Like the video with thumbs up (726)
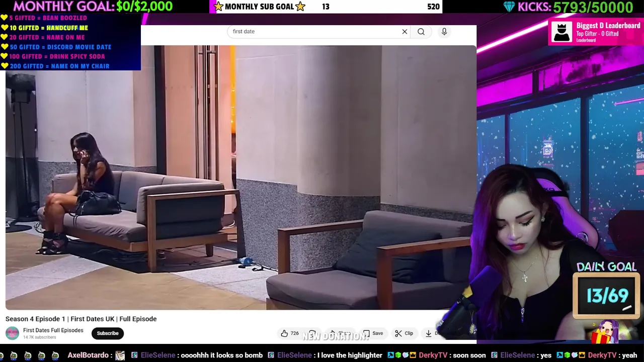Image resolution: width=644 pixels, height=362 pixels. 290,333
